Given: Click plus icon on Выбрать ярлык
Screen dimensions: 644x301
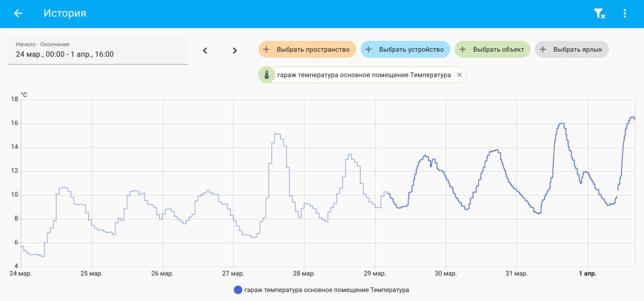Looking at the screenshot, I should click(543, 49).
